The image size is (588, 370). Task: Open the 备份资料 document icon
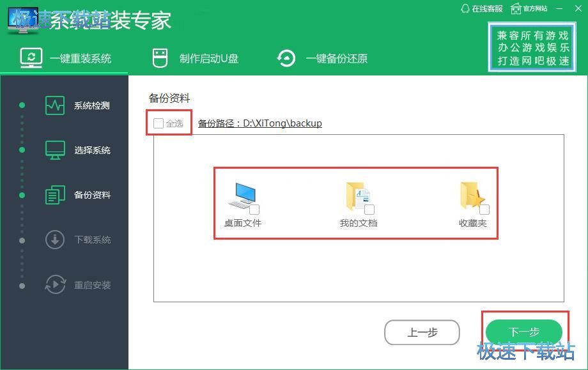[x=57, y=194]
